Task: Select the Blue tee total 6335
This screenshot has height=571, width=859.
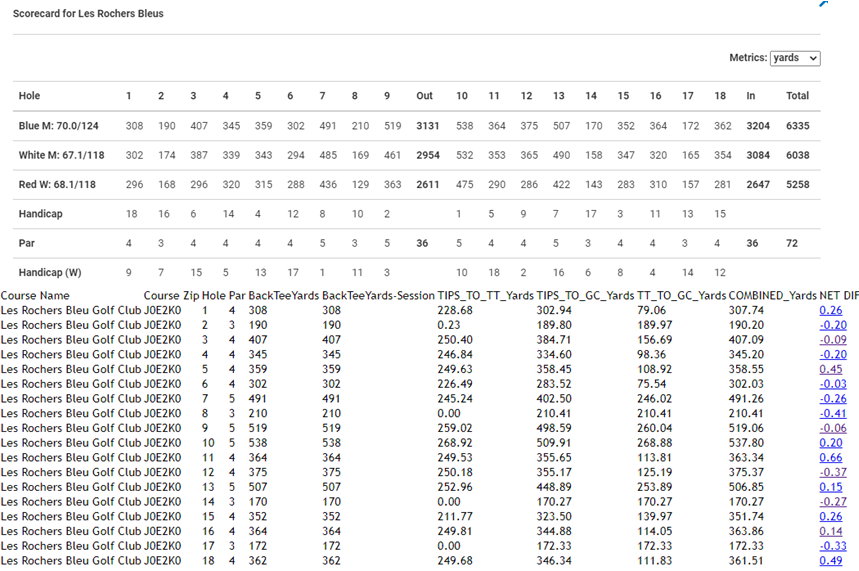Action: (x=797, y=126)
